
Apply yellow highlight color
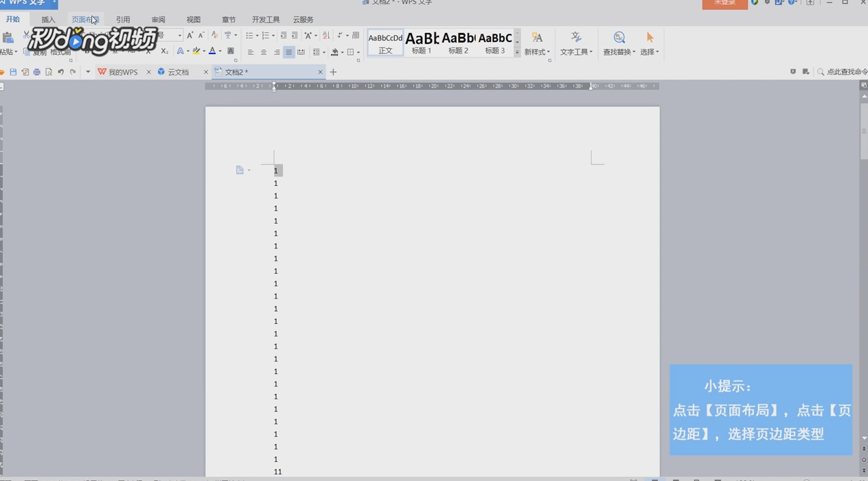pyautogui.click(x=196, y=51)
